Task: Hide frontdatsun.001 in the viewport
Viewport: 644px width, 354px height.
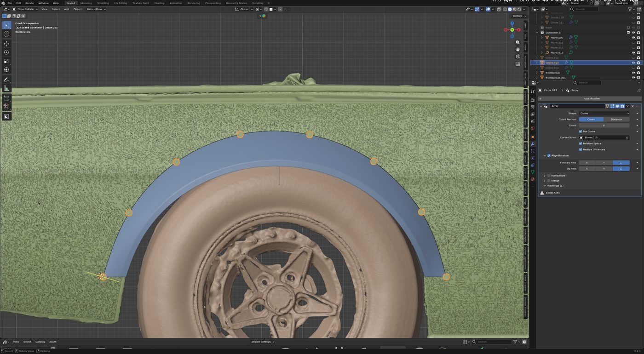Action: pos(633,78)
